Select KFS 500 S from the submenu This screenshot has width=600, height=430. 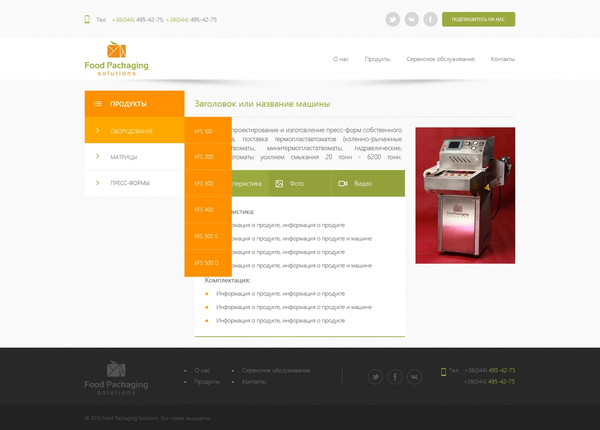click(x=208, y=236)
